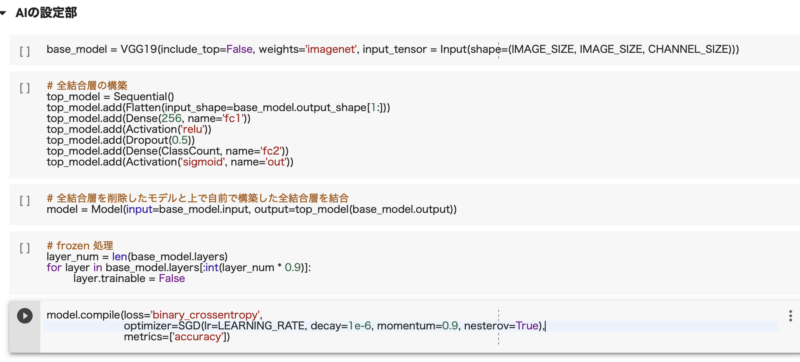Open the three-dot menu of the compile cell

790,315
